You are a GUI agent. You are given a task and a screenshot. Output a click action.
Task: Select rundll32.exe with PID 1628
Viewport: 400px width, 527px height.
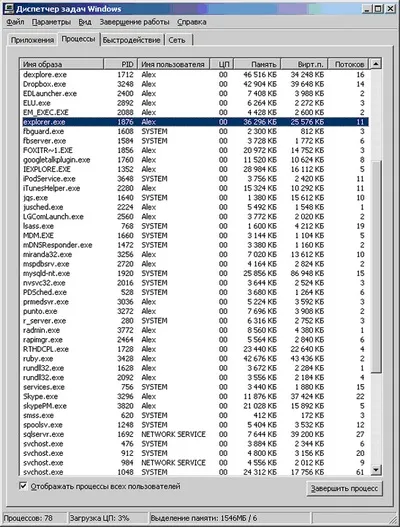194,368
